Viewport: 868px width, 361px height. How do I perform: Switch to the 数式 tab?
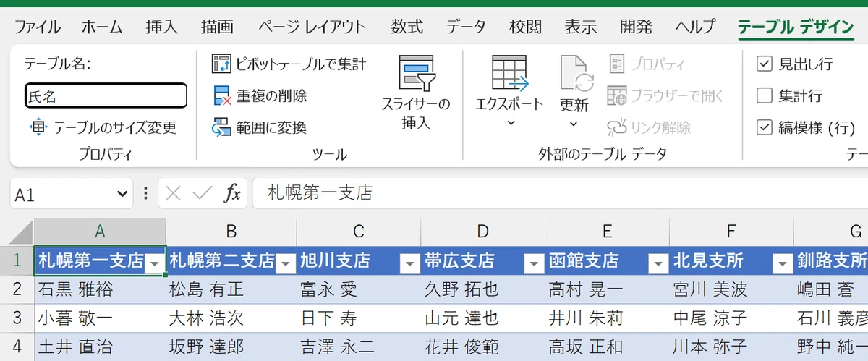pos(407,27)
